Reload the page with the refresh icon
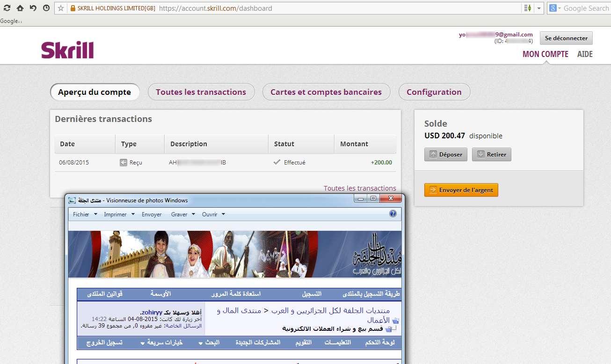Image resolution: width=611 pixels, height=364 pixels. click(7, 8)
